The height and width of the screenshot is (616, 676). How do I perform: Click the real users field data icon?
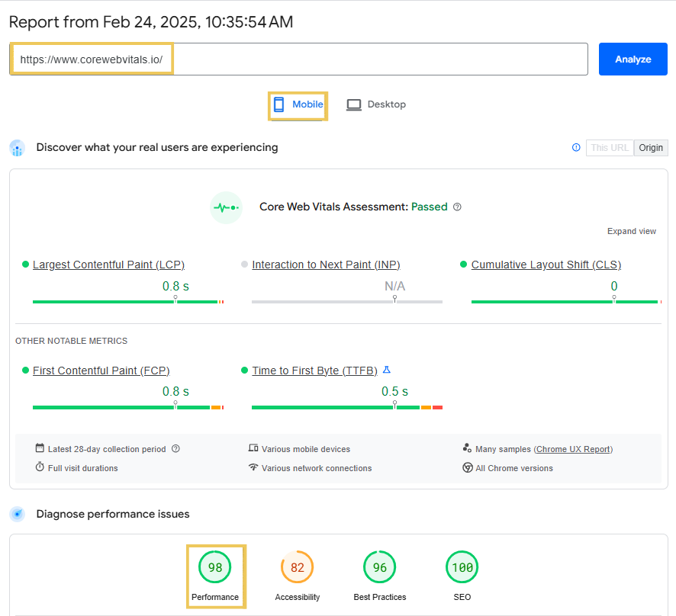click(x=18, y=148)
